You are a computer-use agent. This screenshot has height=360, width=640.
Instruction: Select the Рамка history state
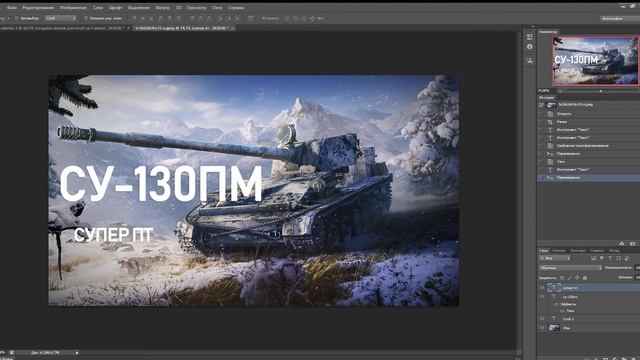click(x=588, y=122)
